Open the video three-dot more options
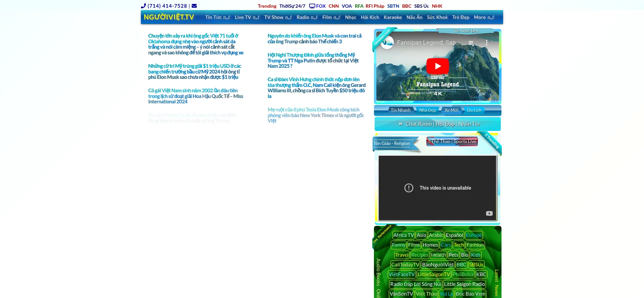 pyautogui.click(x=486, y=43)
